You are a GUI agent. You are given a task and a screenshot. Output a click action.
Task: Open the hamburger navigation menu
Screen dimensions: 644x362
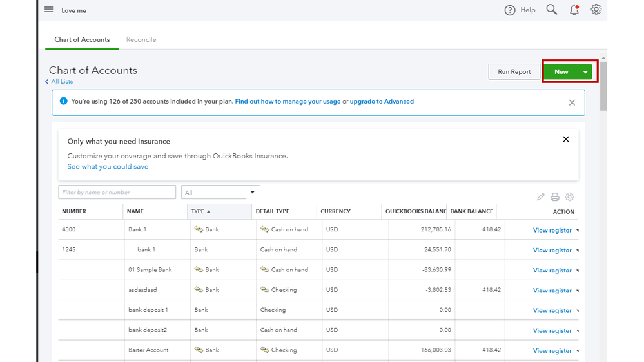[48, 10]
